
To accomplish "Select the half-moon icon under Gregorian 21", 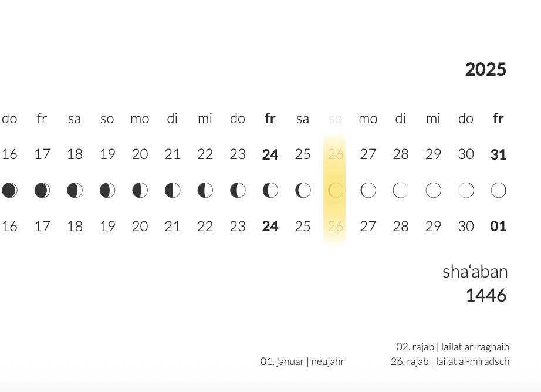I will 173,190.
